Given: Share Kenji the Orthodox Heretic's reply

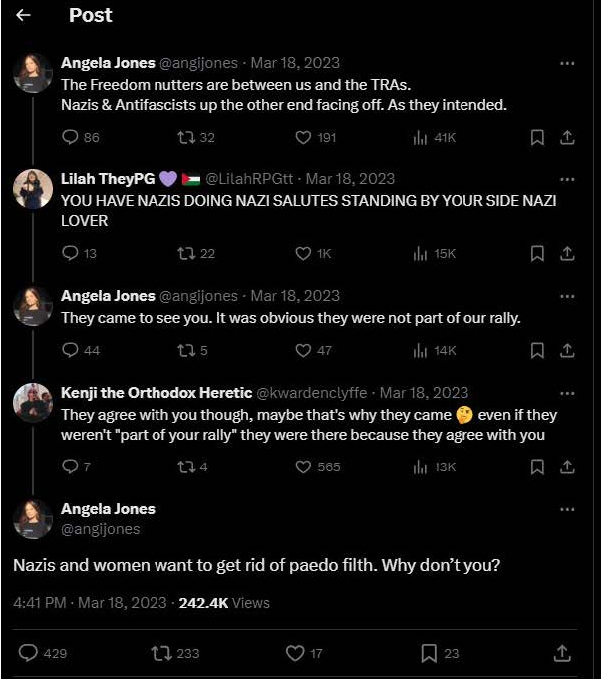Looking at the screenshot, I should pos(567,467).
